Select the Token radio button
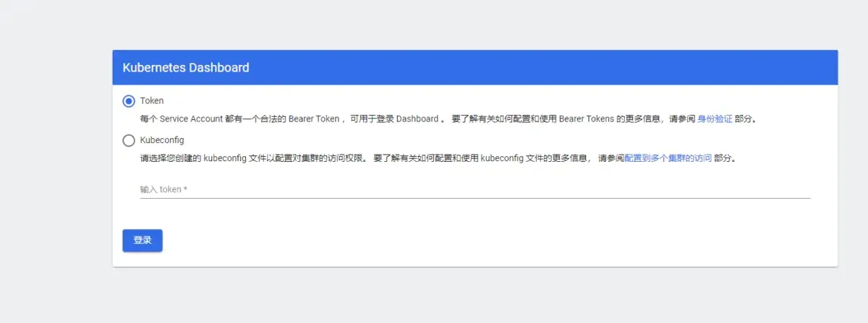 tap(129, 101)
